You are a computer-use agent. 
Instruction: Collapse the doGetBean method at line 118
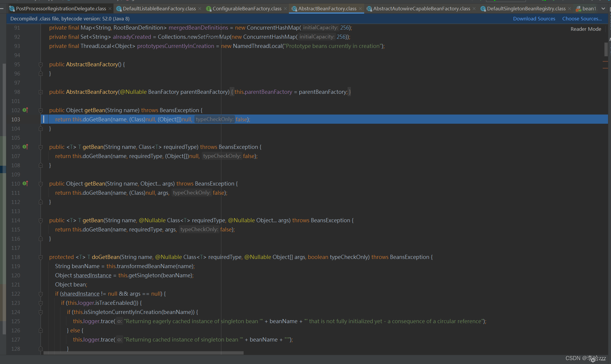tap(41, 257)
